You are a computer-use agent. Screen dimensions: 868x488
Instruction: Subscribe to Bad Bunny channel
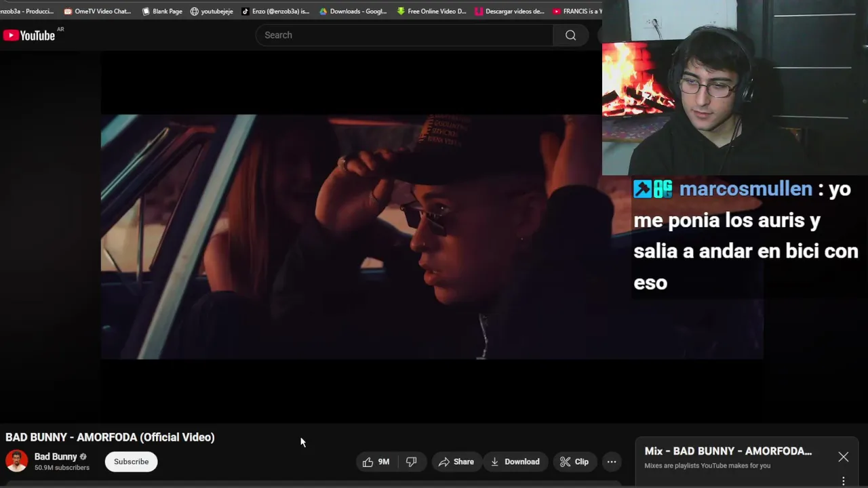pyautogui.click(x=131, y=462)
